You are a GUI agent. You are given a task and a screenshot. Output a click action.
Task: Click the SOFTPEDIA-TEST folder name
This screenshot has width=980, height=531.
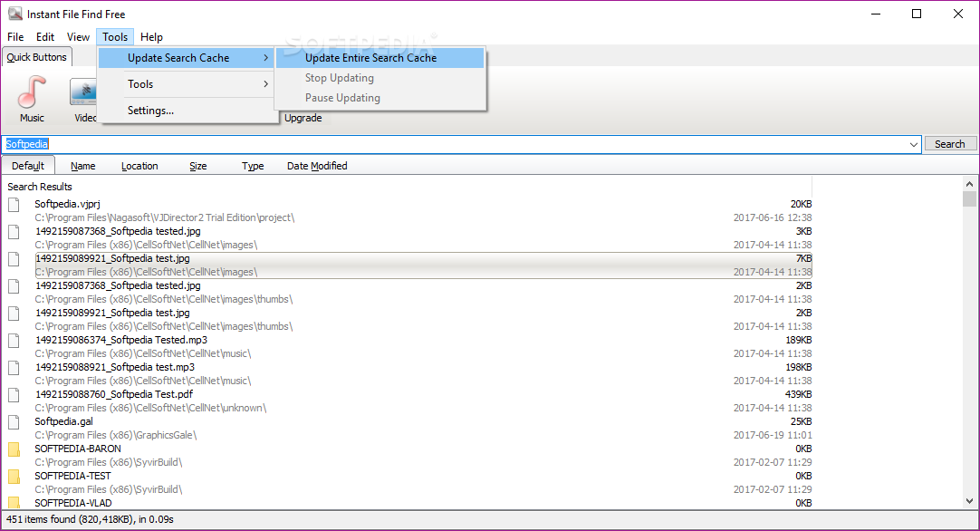pos(72,476)
